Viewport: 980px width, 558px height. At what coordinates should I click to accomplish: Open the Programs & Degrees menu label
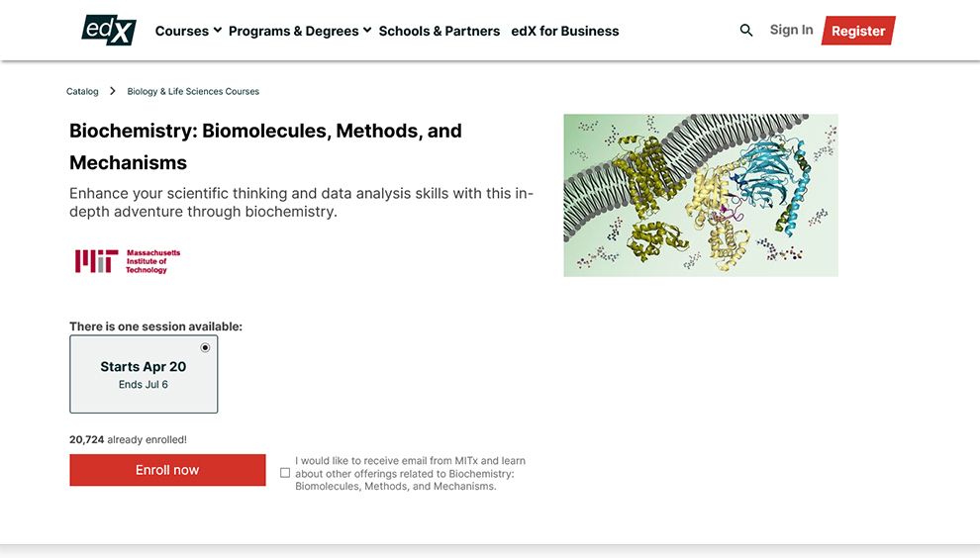293,31
